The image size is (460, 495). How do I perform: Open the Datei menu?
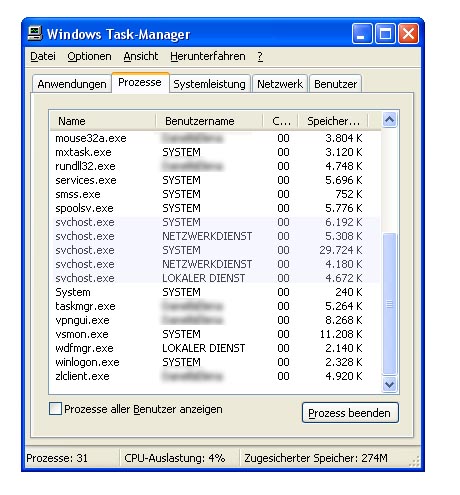click(43, 56)
